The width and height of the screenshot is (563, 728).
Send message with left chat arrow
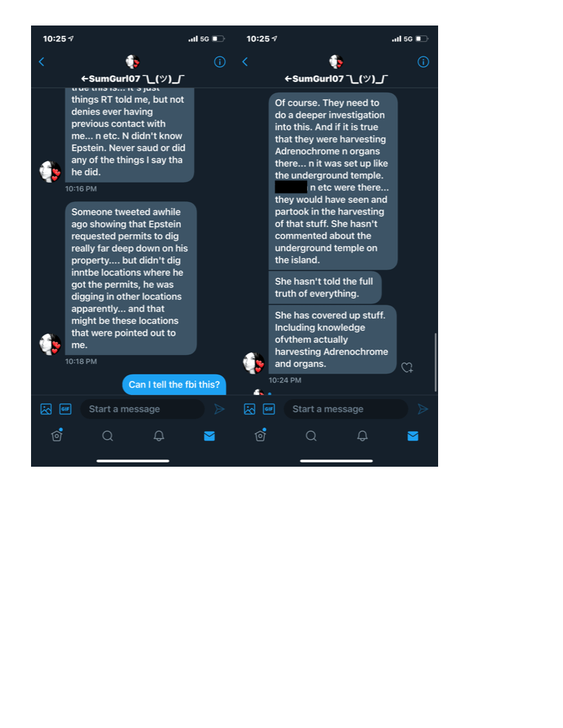coord(219,409)
